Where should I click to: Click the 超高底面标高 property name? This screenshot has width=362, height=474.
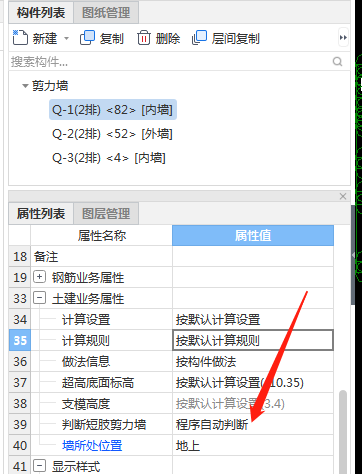tap(98, 382)
